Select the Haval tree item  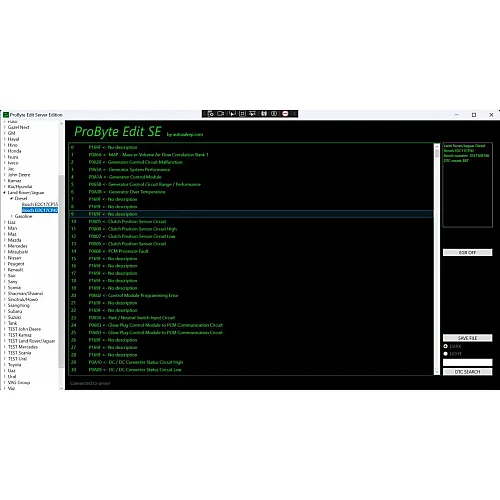[x=13, y=139]
